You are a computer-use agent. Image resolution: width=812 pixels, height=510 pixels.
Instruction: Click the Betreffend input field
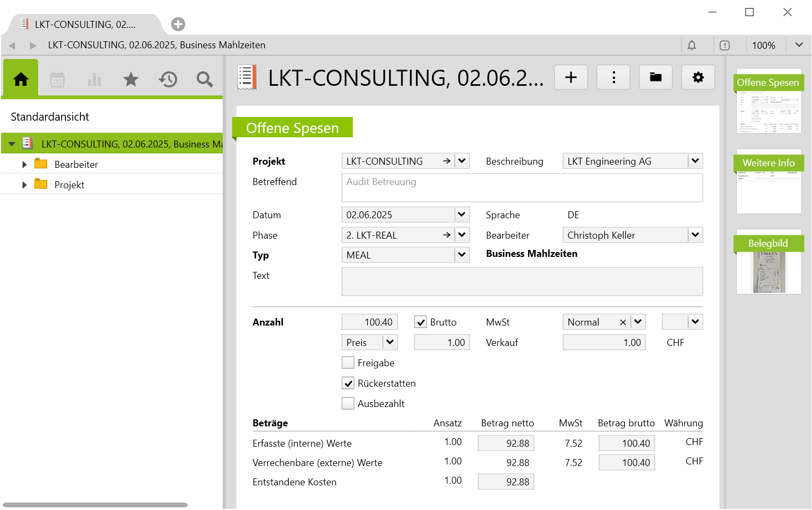click(522, 188)
